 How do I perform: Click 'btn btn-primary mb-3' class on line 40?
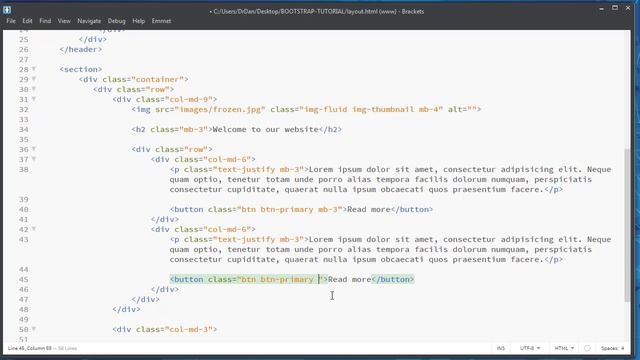pyautogui.click(x=291, y=209)
